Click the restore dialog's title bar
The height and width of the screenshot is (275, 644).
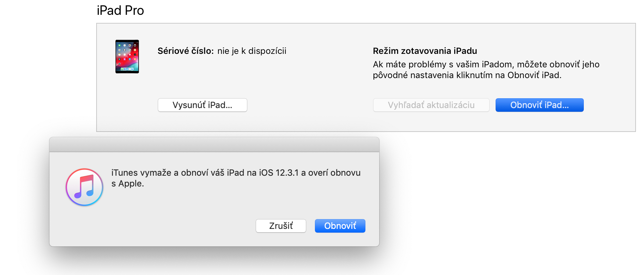[x=214, y=145]
